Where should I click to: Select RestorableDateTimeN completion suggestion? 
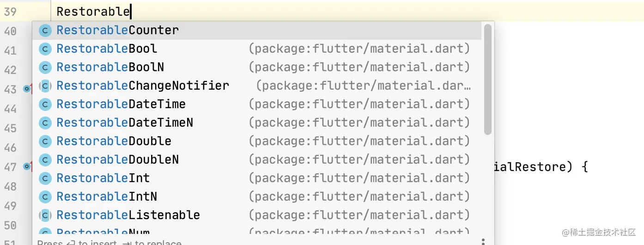coord(125,123)
